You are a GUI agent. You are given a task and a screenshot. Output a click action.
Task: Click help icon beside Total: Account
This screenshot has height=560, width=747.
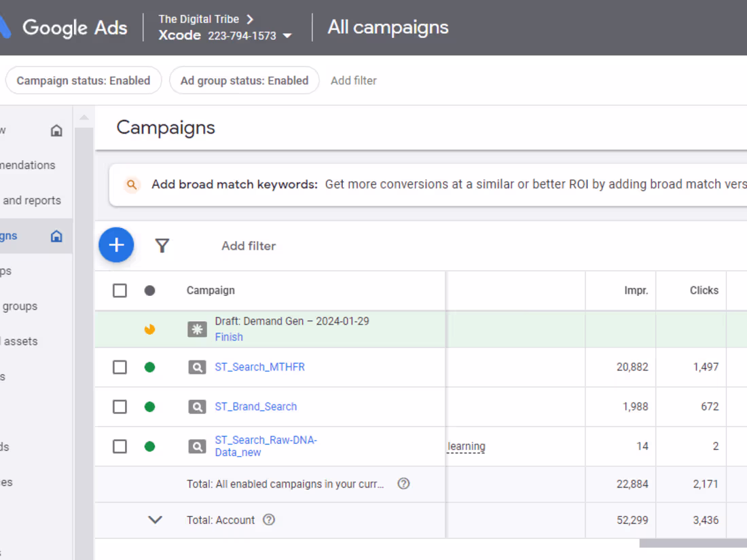tap(269, 520)
